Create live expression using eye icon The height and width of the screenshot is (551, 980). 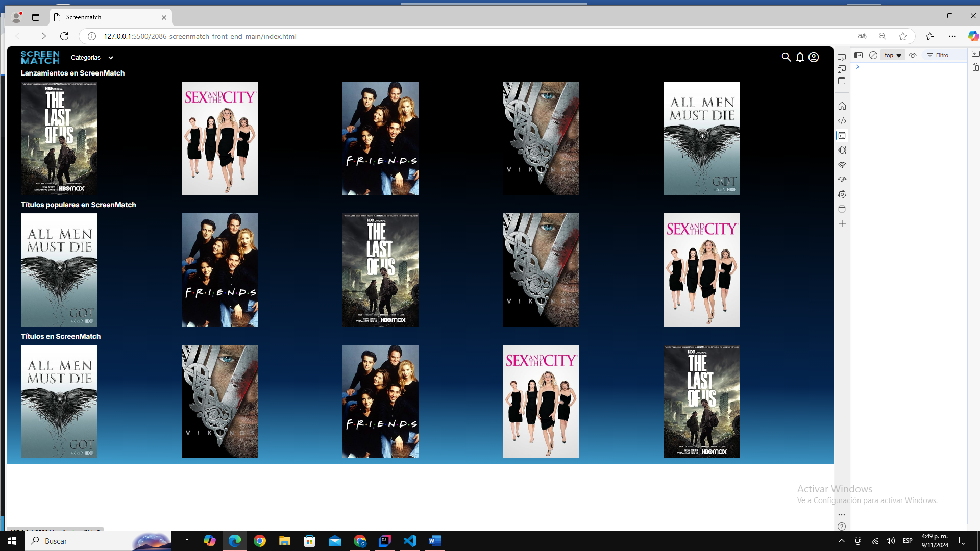(x=913, y=55)
